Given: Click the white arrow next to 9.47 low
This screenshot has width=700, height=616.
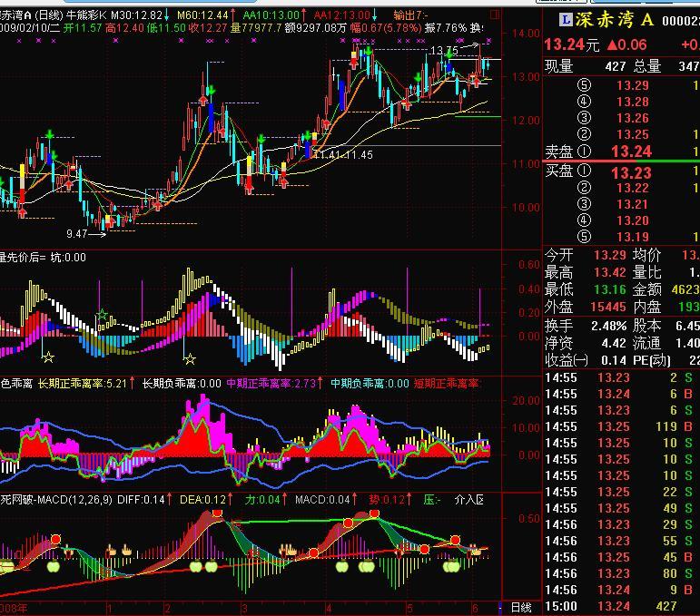Looking at the screenshot, I should point(97,234).
